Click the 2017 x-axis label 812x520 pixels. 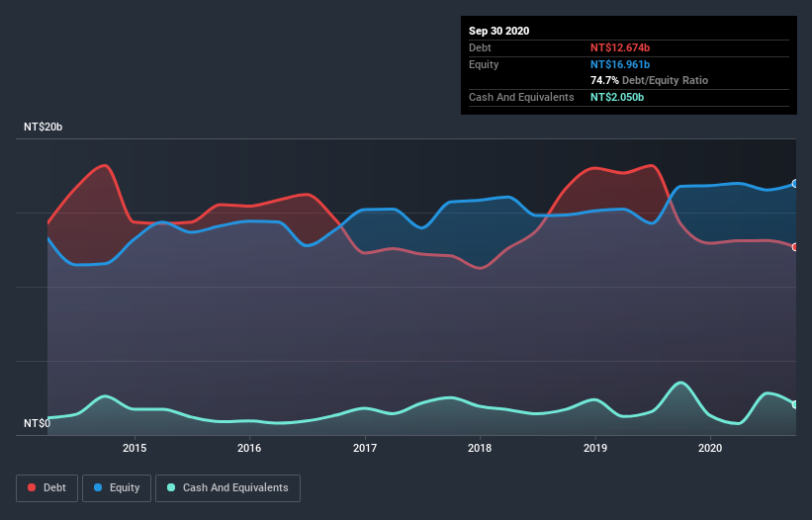coord(365,448)
